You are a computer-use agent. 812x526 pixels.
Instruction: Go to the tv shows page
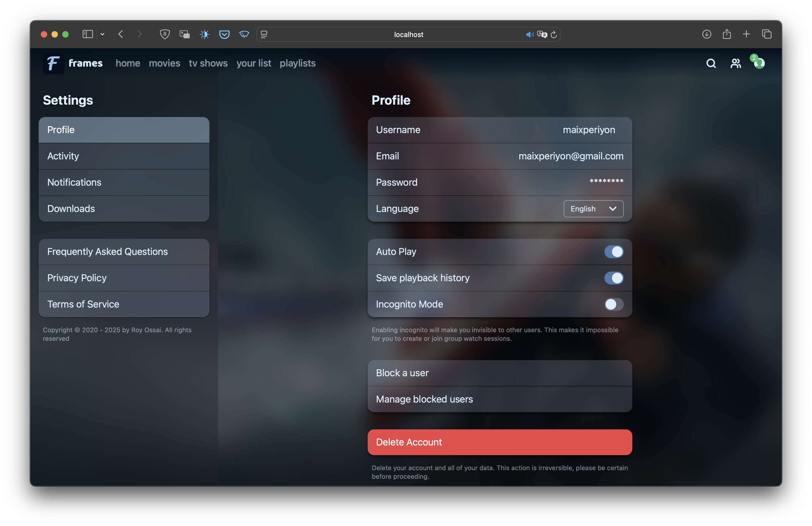208,64
